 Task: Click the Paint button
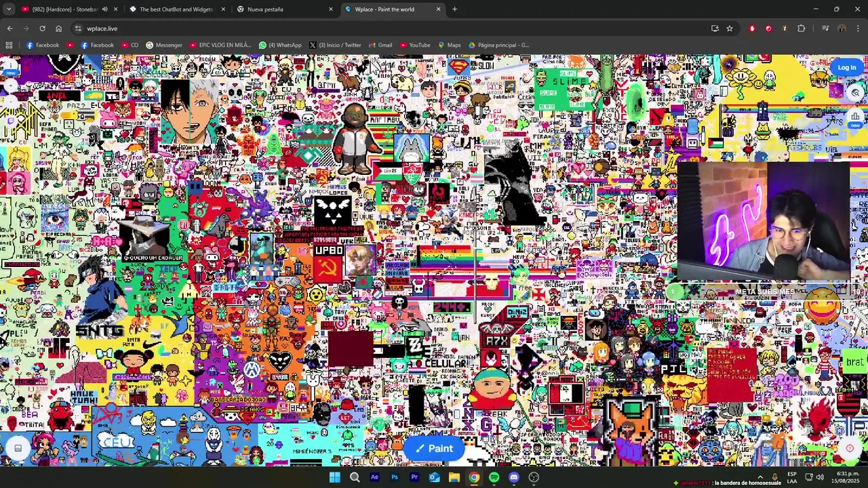coord(434,448)
